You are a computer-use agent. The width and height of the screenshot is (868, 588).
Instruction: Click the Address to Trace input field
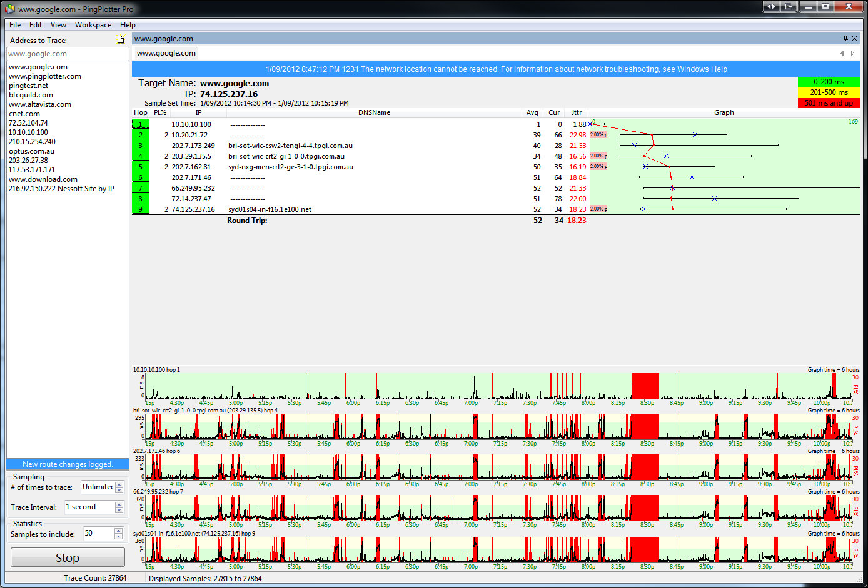[68, 54]
